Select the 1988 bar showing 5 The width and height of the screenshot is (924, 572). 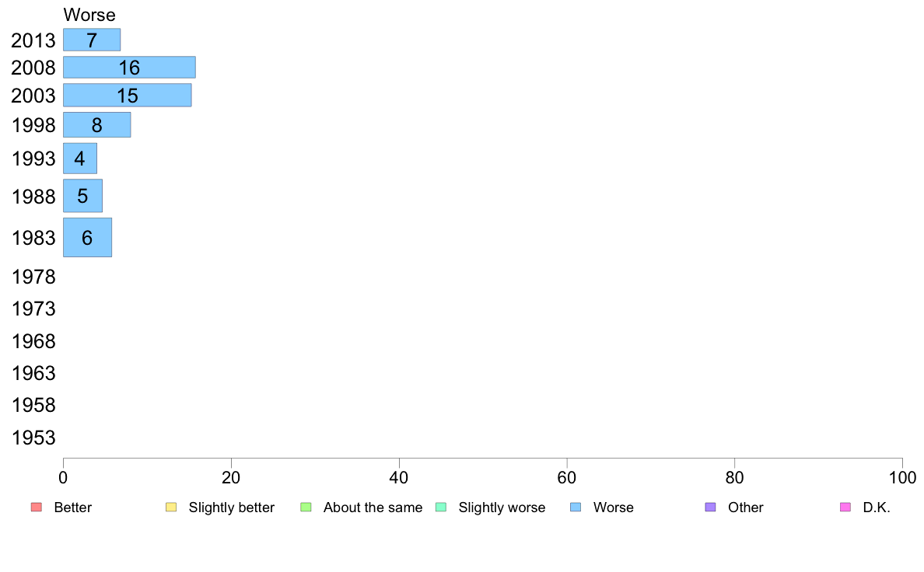point(83,196)
